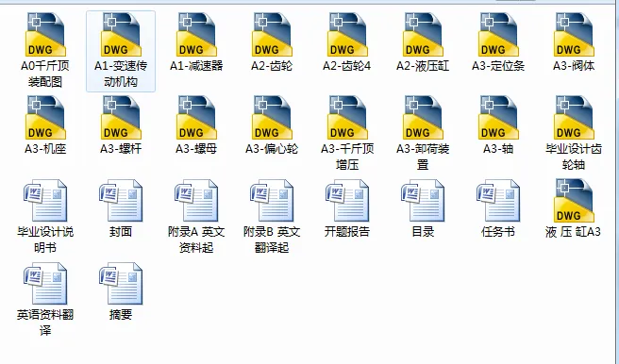Click the file name 摘要
Image resolution: width=619 pixels, height=364 pixels.
(121, 314)
